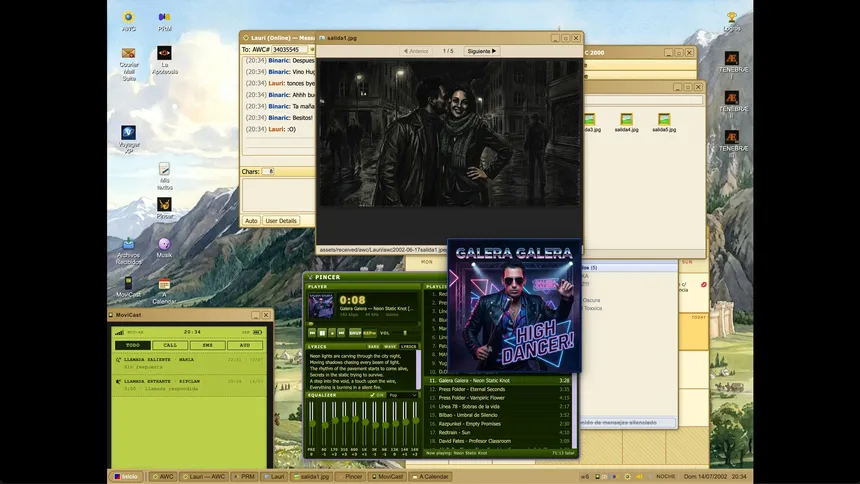This screenshot has height=484, width=860.
Task: Open the bottom TENEBRAE desktop icon
Action: (733, 142)
